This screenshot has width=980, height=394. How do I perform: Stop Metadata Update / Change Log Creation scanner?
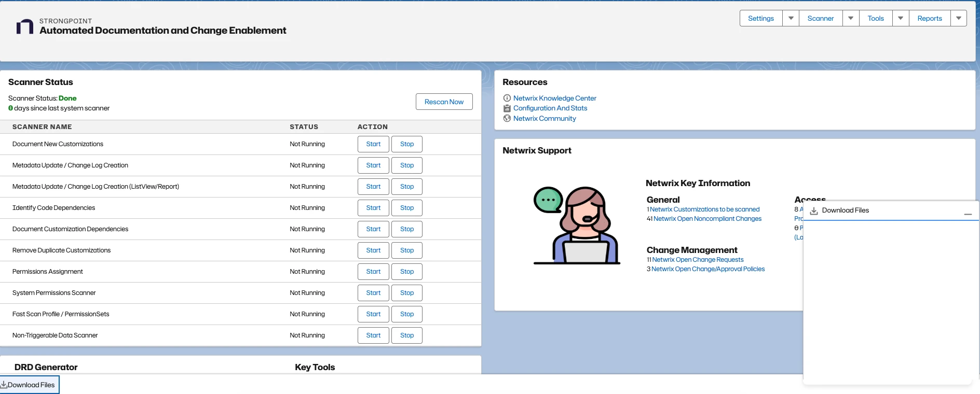(407, 165)
